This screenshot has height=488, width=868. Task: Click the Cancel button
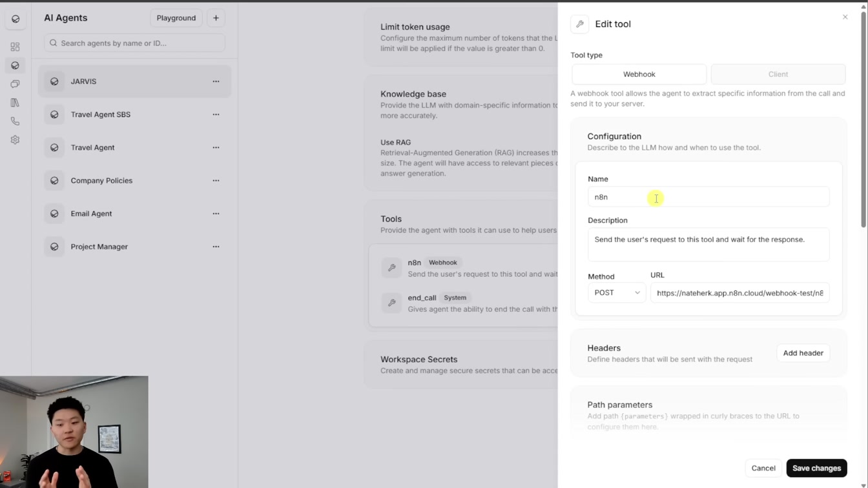[x=763, y=468]
